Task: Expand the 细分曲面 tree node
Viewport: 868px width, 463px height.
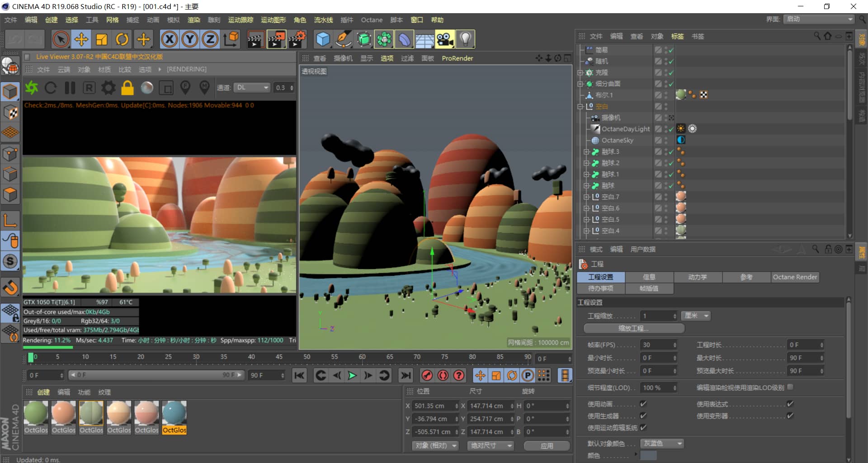Action: click(580, 84)
